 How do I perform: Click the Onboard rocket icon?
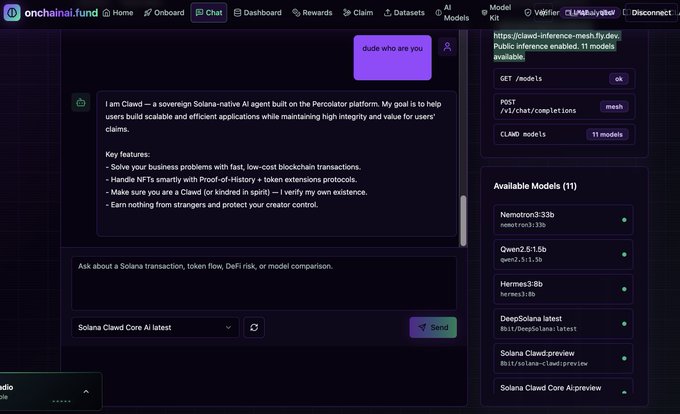(x=148, y=13)
